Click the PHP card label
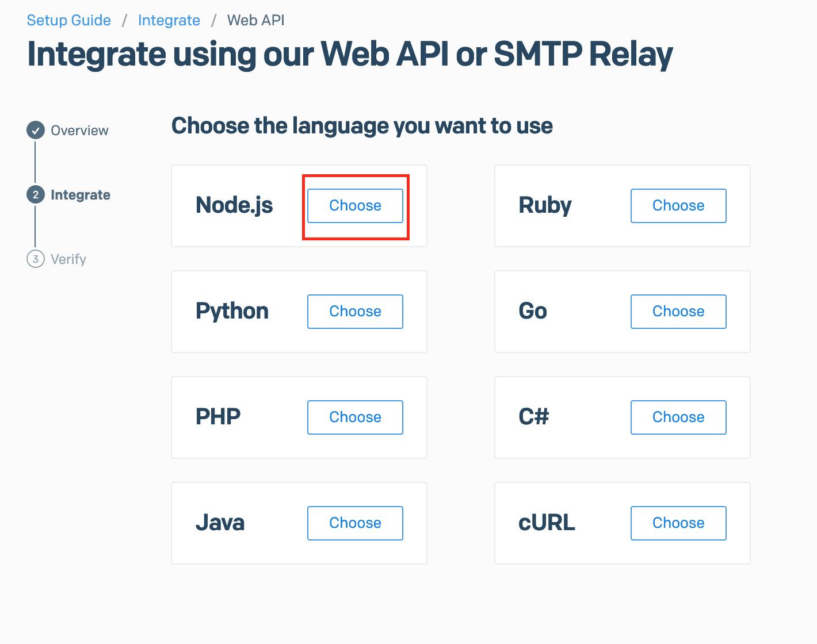Viewport: 817px width, 644px height. (218, 417)
